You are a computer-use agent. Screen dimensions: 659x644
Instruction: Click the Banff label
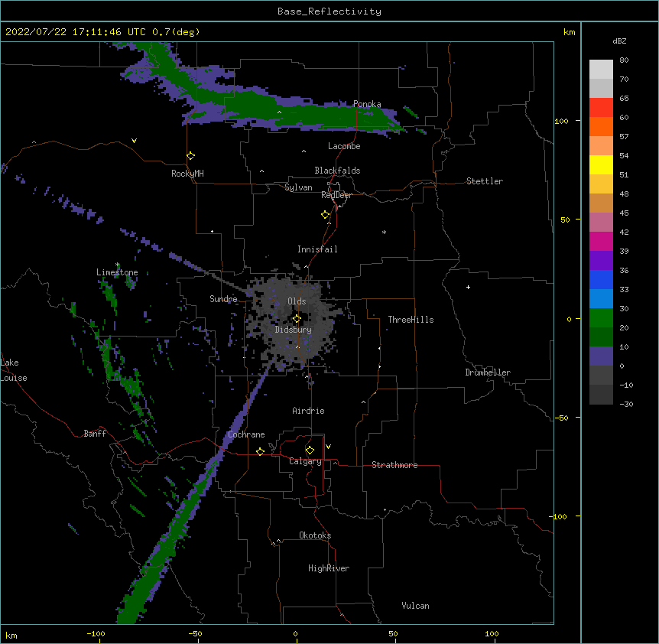[95, 434]
